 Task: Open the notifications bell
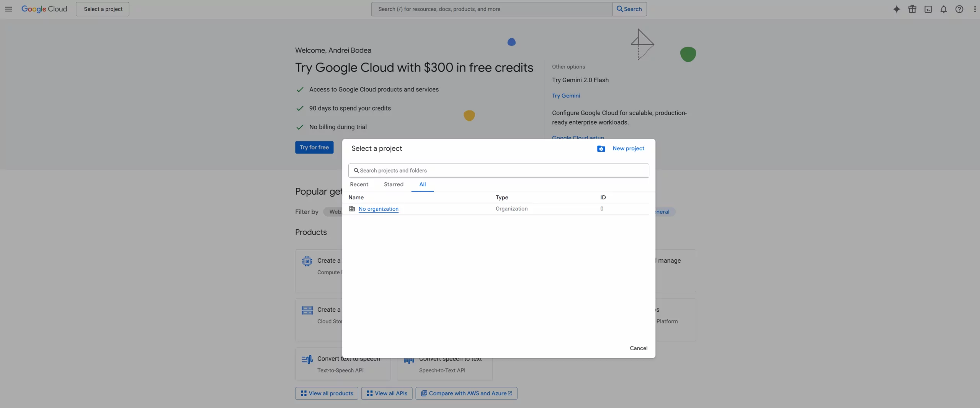[x=944, y=9]
